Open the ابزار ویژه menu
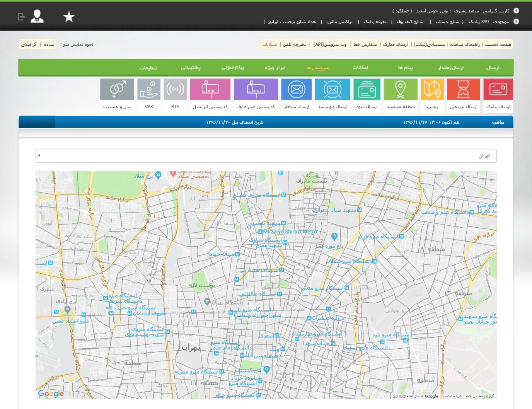532x409 pixels. coord(275,68)
